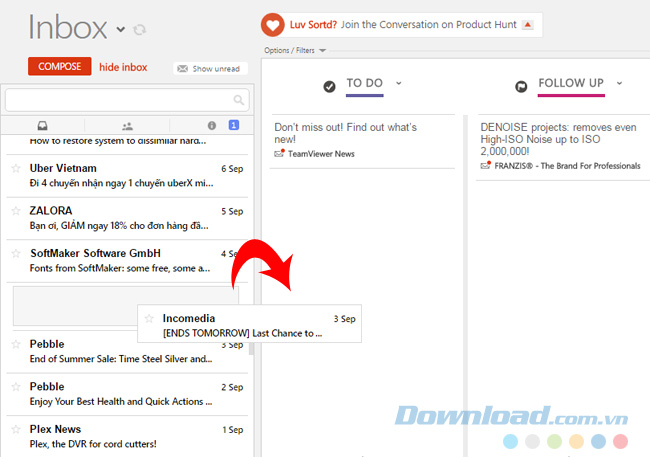Viewport: 650px width, 457px height.
Task: Open the TO DO list dropdown chevron
Action: [399, 83]
